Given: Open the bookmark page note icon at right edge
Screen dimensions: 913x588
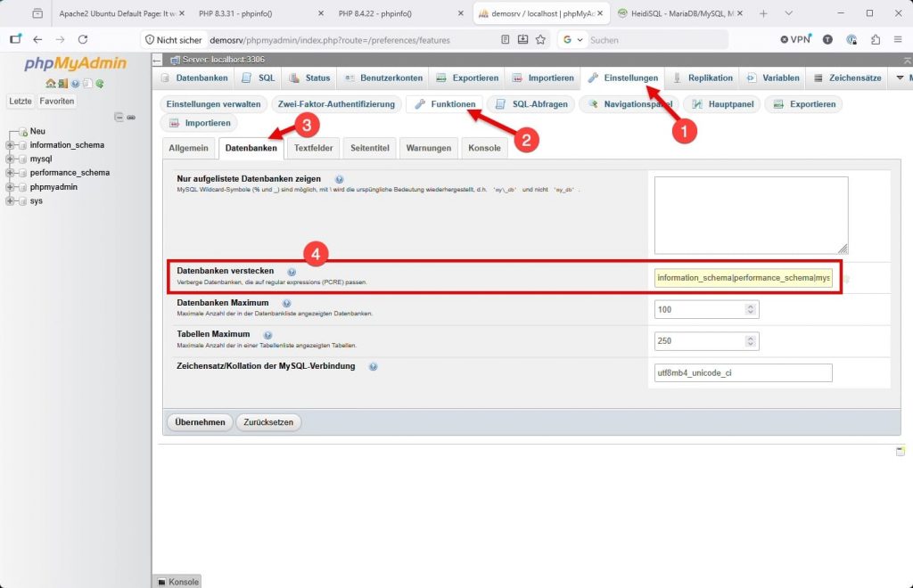Looking at the screenshot, I should click(x=901, y=452).
